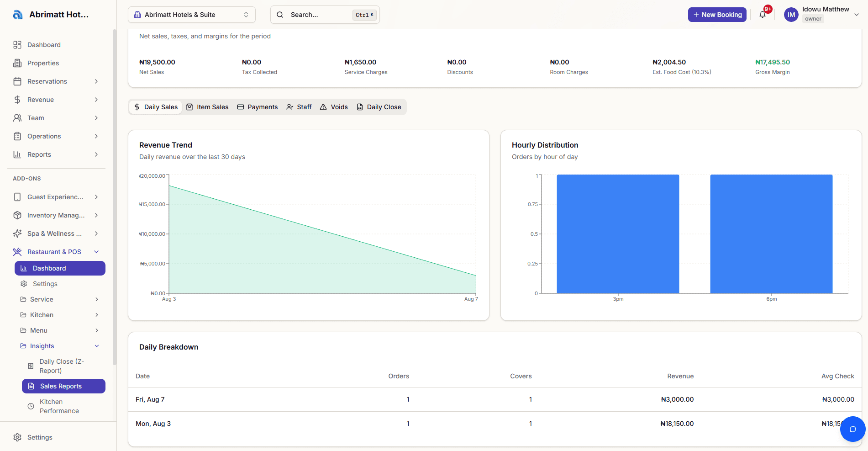Image resolution: width=868 pixels, height=451 pixels.
Task: Expand the Menu submenu chevron
Action: pyautogui.click(x=97, y=330)
